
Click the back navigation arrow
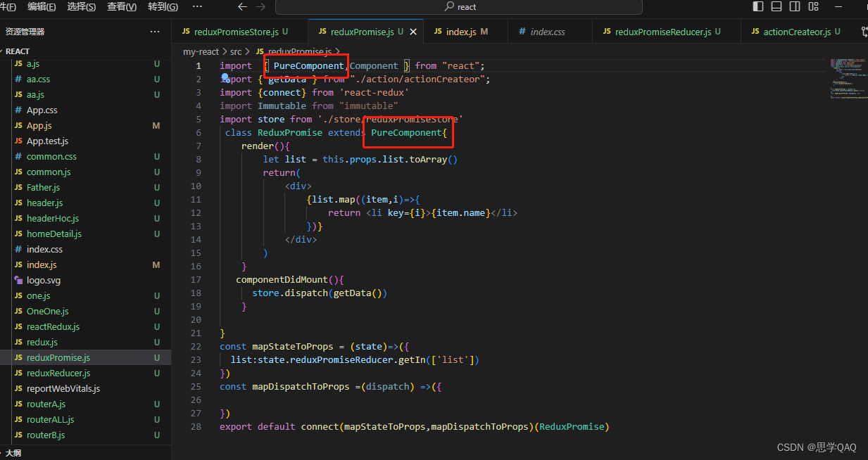(242, 6)
